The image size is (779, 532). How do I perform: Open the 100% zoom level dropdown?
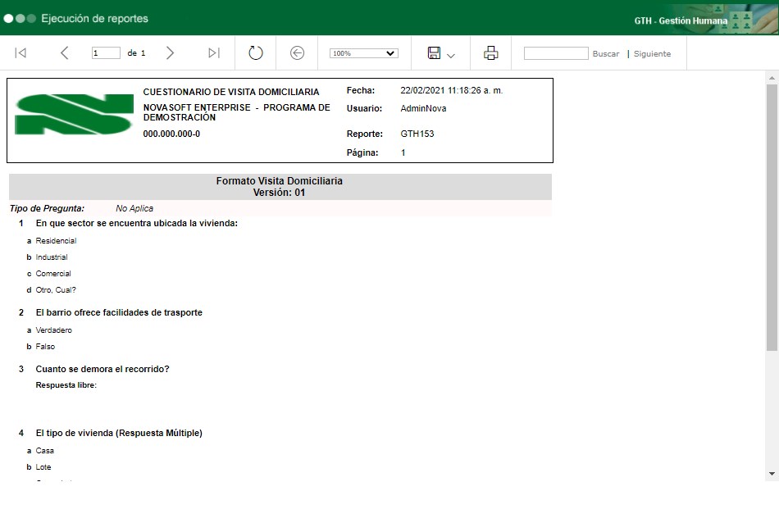363,53
